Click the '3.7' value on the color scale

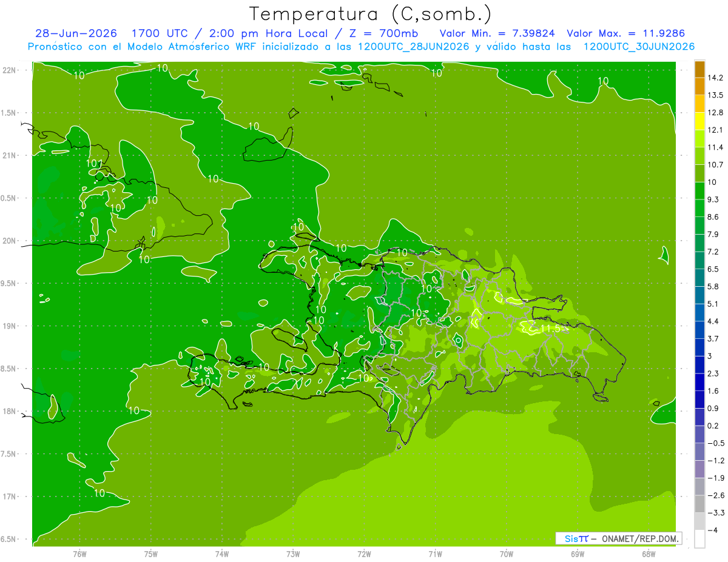click(x=713, y=339)
